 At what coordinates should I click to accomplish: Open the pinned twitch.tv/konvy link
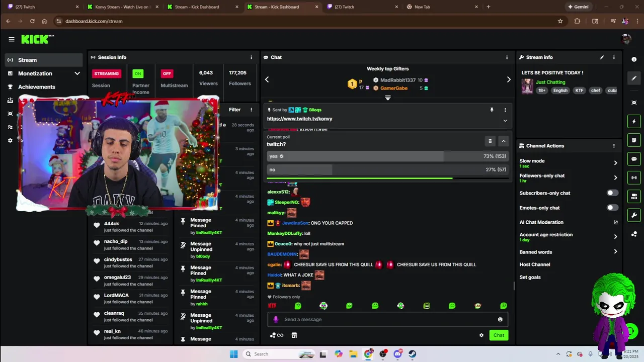click(299, 119)
